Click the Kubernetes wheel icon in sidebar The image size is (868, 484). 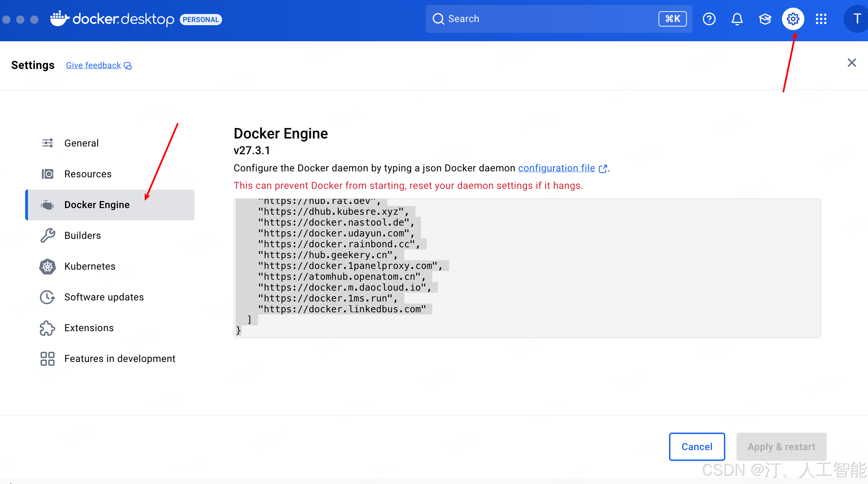48,266
